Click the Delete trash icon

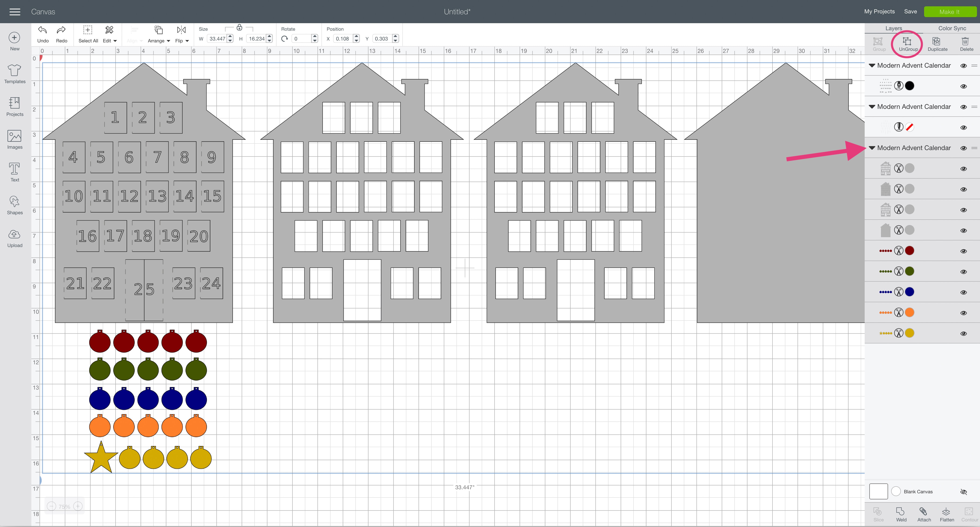[965, 41]
